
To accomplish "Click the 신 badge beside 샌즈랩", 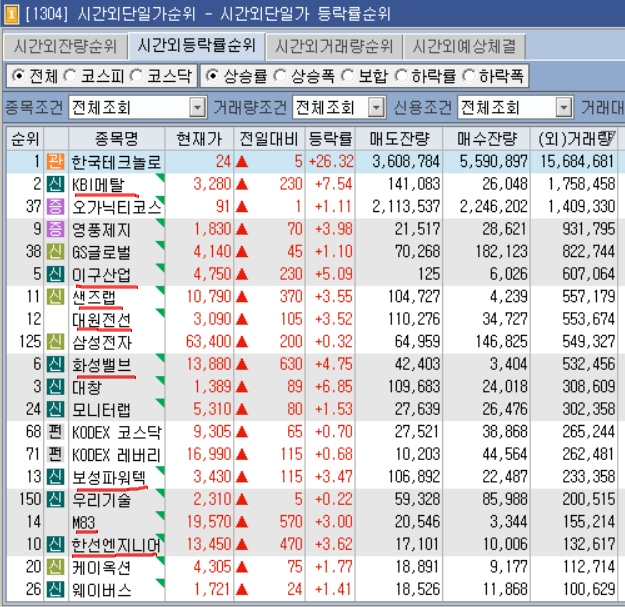I will tap(55, 297).
